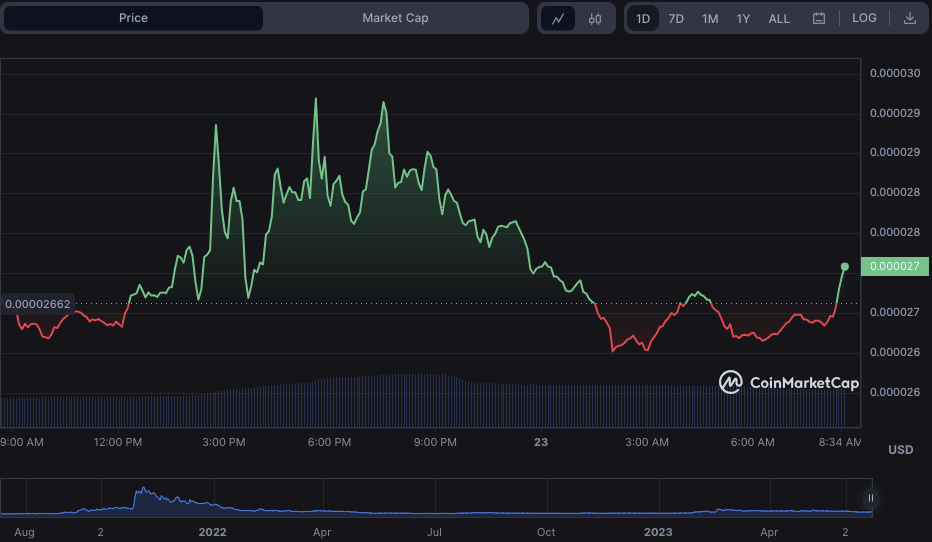The height and width of the screenshot is (542, 932).
Task: Choose the 1M time range
Action: pos(710,18)
